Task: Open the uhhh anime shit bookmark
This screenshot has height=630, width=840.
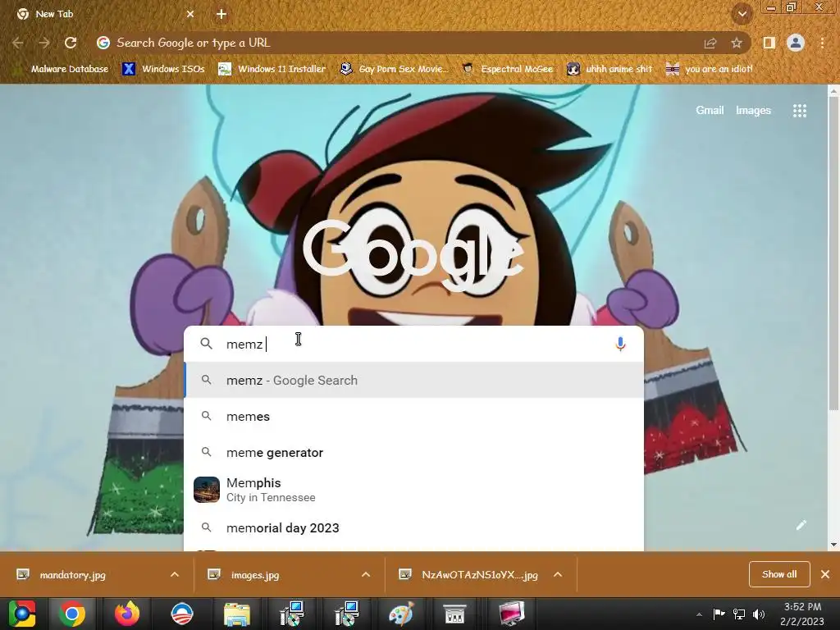Action: [x=610, y=69]
